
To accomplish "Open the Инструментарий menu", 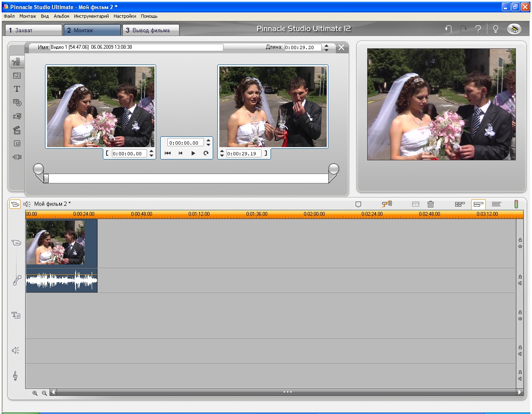I will coord(91,16).
